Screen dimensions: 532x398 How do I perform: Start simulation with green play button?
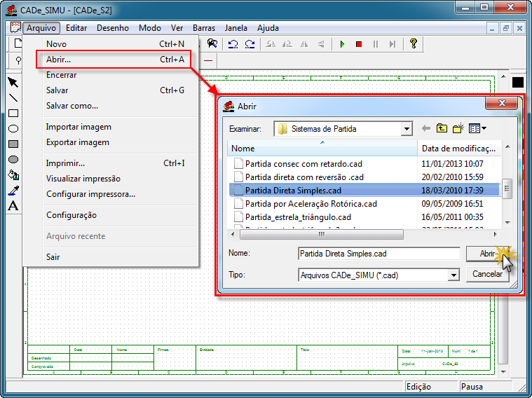pos(342,44)
